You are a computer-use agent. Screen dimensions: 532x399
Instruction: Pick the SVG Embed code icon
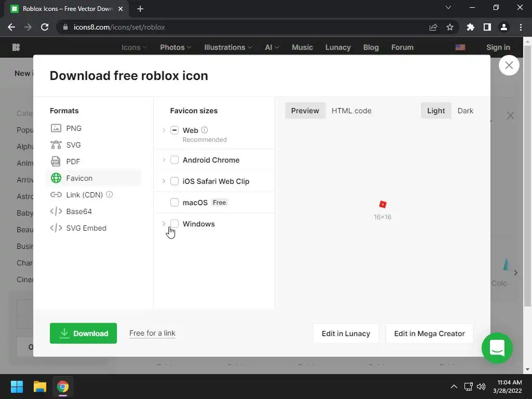[56, 228]
